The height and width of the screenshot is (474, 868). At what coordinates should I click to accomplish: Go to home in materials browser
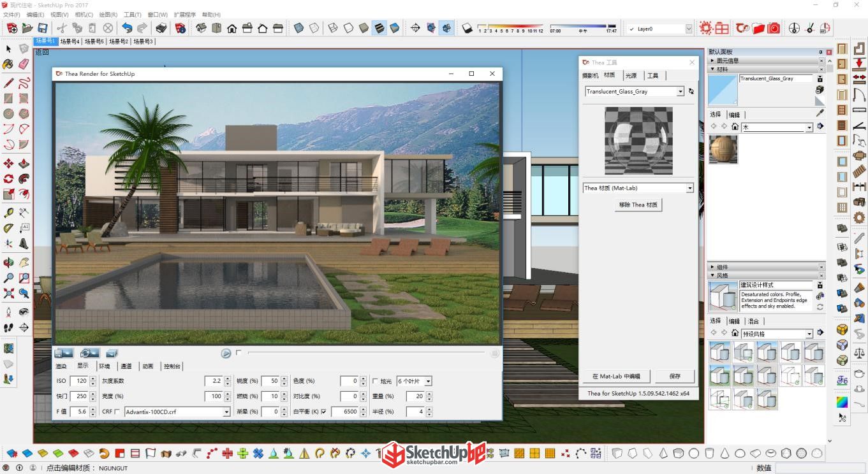(x=735, y=127)
